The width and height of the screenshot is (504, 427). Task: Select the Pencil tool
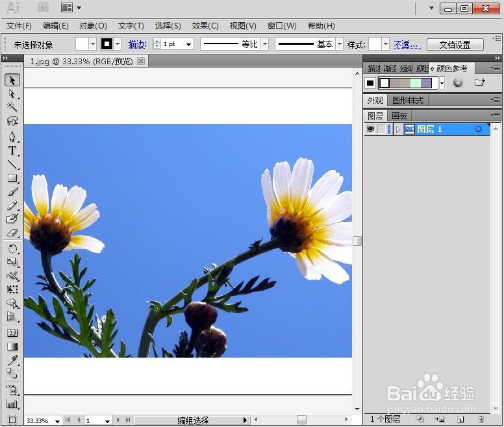[12, 206]
